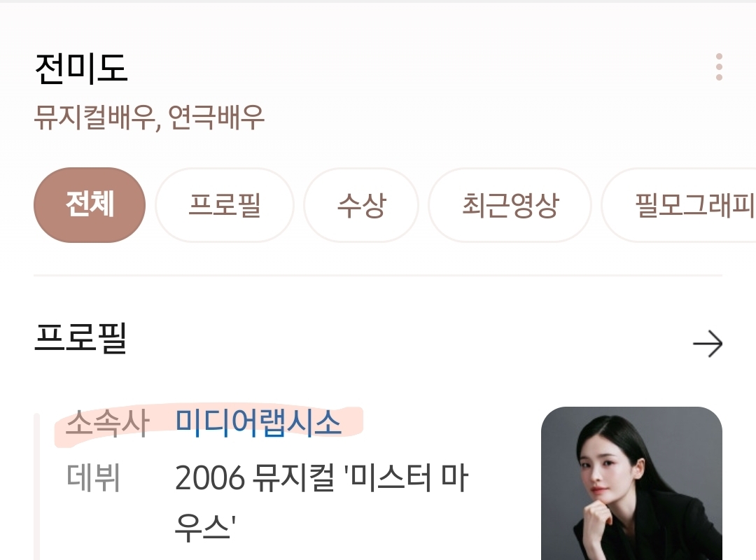Tap the 소속사 field label
The width and height of the screenshot is (756, 560).
coord(108,423)
